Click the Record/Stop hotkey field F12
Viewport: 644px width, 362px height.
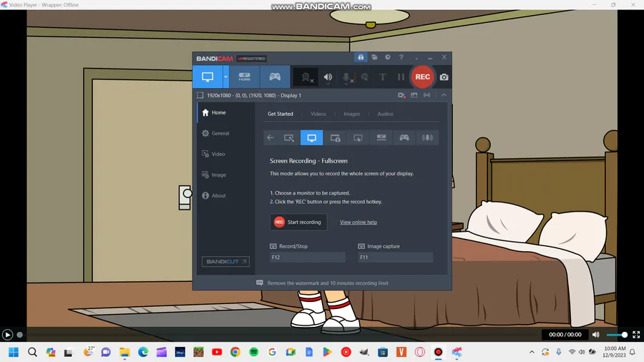click(x=307, y=258)
